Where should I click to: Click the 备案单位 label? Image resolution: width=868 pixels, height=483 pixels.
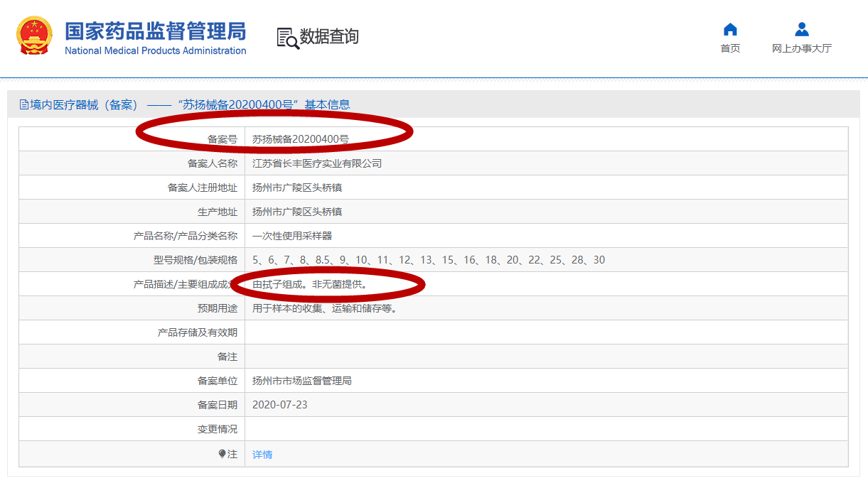pos(218,381)
